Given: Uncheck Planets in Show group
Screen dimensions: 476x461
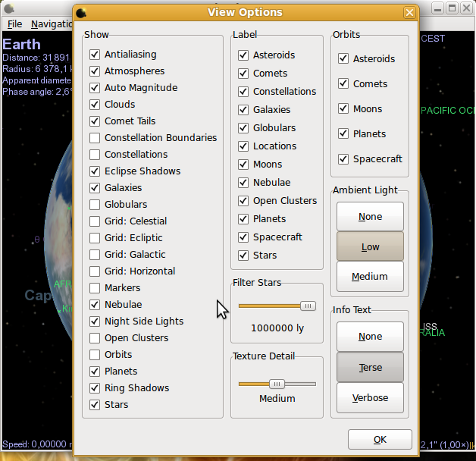Looking at the screenshot, I should 95,372.
